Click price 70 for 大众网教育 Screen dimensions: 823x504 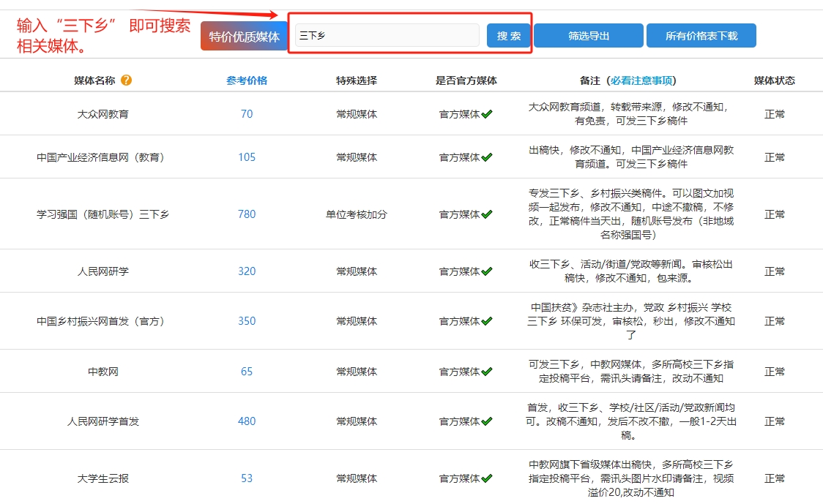click(x=247, y=114)
